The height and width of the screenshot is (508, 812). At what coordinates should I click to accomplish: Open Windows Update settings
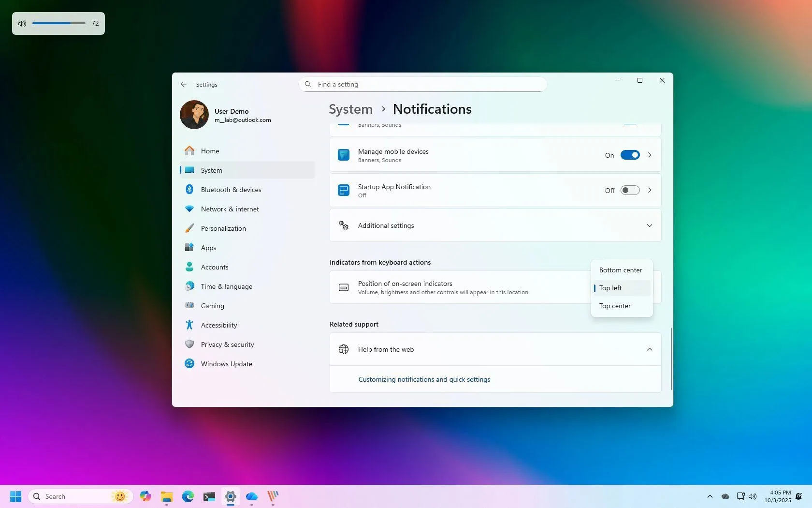click(226, 363)
